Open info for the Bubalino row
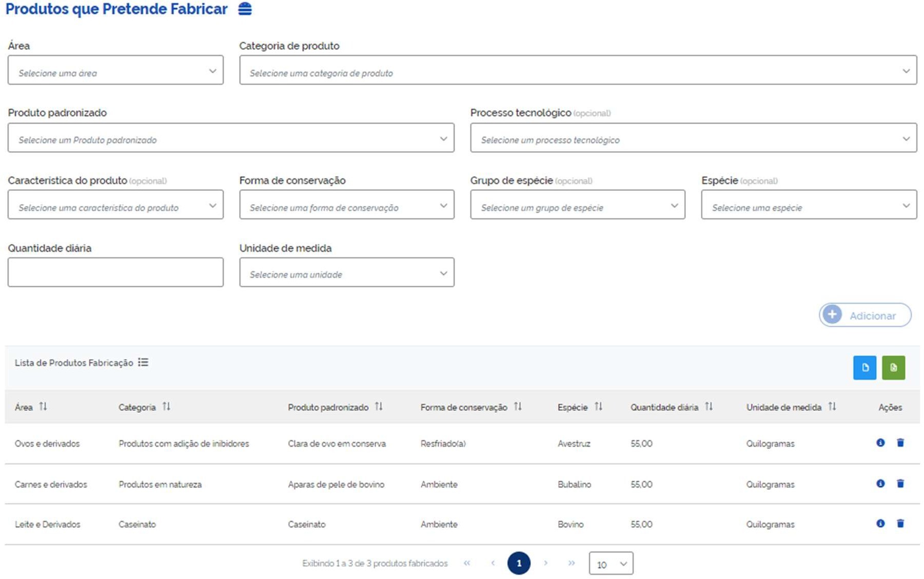Image resolution: width=924 pixels, height=579 pixels. 880,484
